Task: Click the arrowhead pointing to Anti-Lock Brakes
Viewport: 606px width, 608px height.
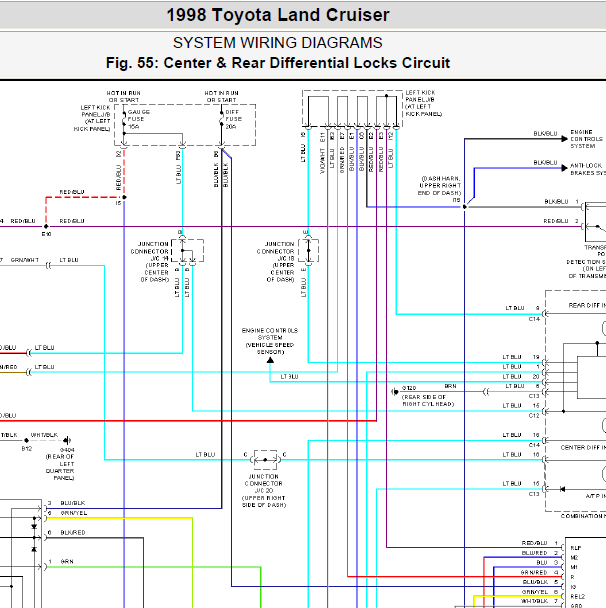Action: pyautogui.click(x=565, y=168)
